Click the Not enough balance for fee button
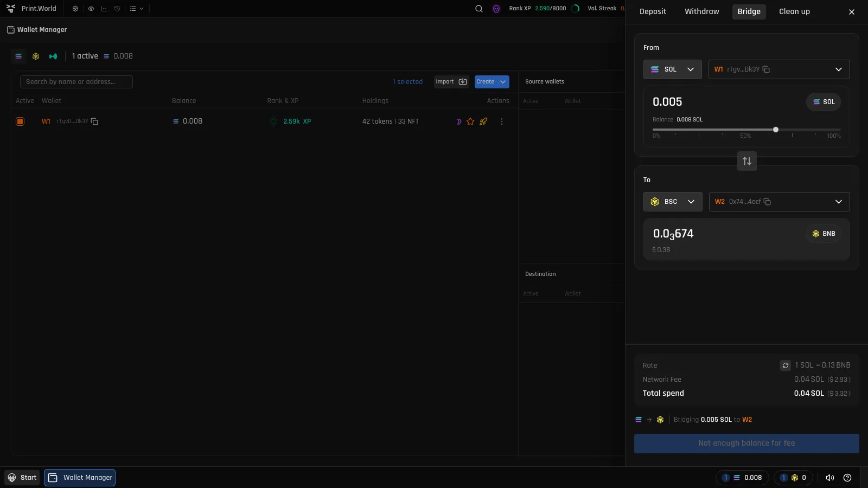Viewport: 868px width, 488px height. point(746,444)
